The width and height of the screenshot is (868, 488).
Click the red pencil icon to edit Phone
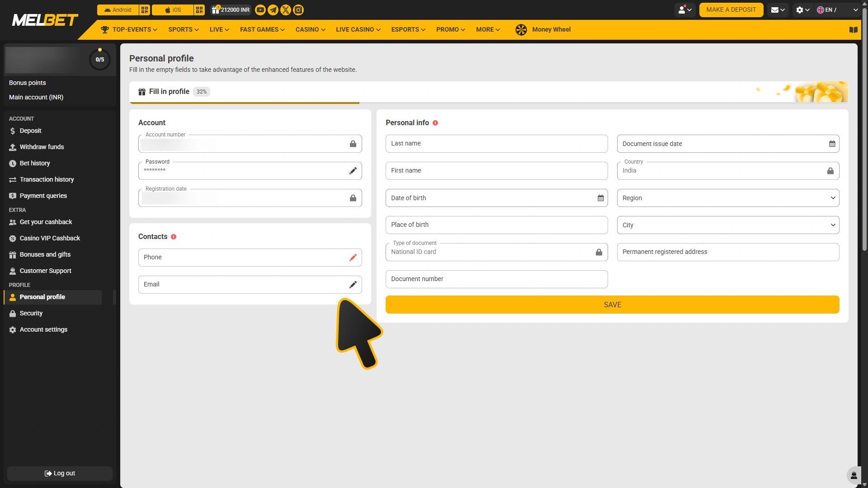point(353,258)
